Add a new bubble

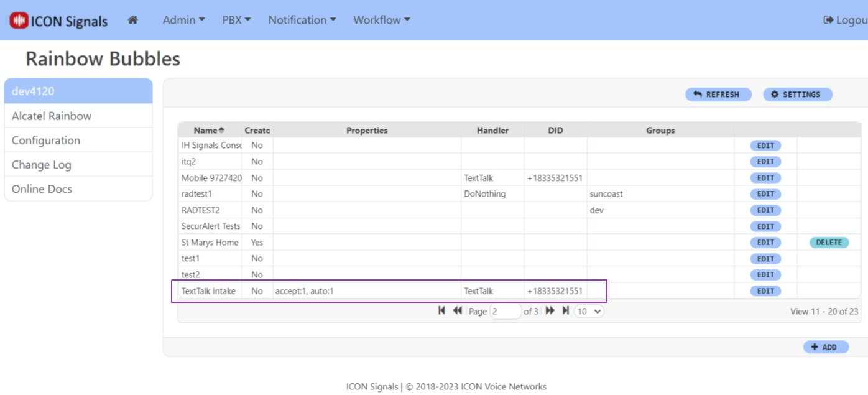[x=826, y=347]
